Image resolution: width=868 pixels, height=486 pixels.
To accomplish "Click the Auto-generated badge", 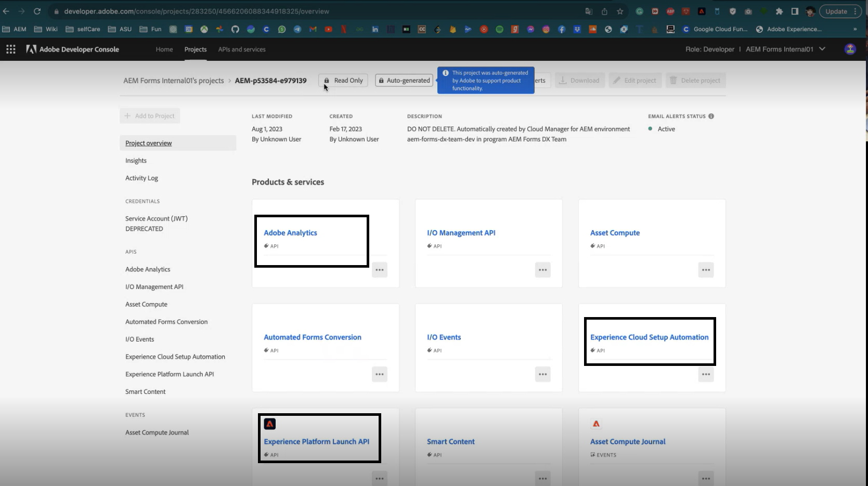I will [x=404, y=81].
